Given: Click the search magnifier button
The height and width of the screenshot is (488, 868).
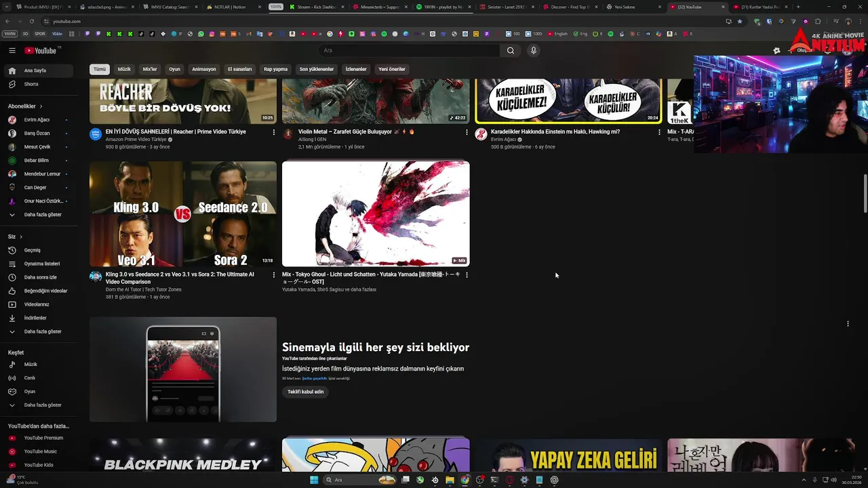Looking at the screenshot, I should [511, 50].
